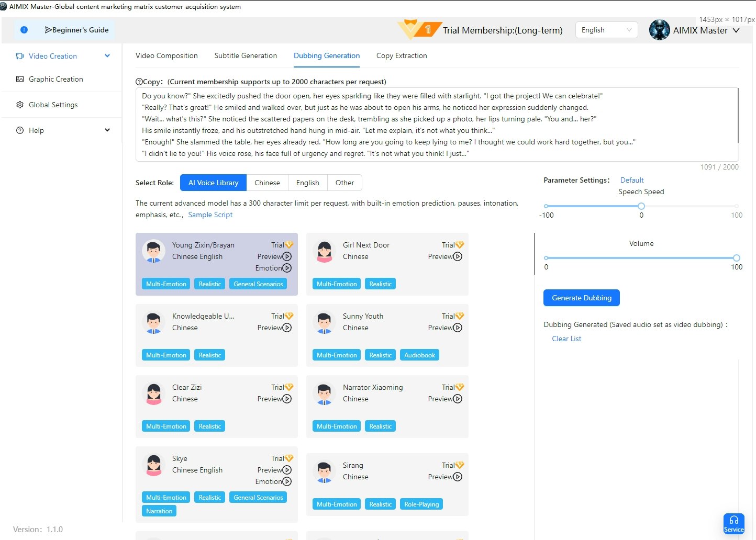Select English role filter
Viewport: 756px width, 540px height.
click(307, 183)
